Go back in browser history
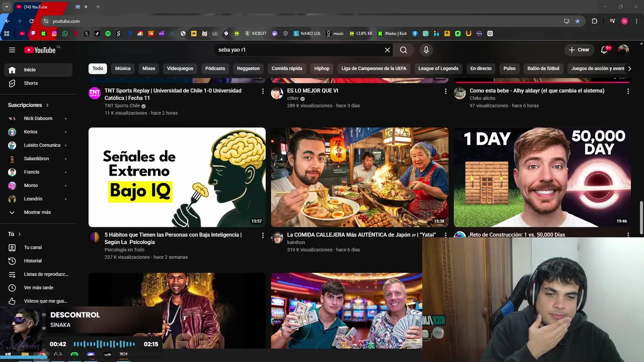 pos(7,21)
